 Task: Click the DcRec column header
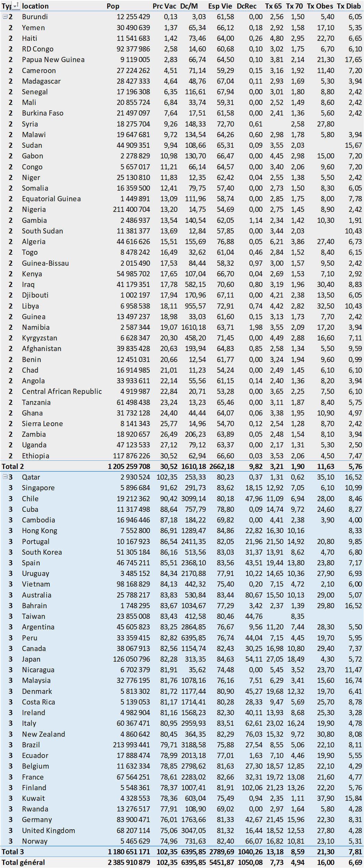pos(246,6)
